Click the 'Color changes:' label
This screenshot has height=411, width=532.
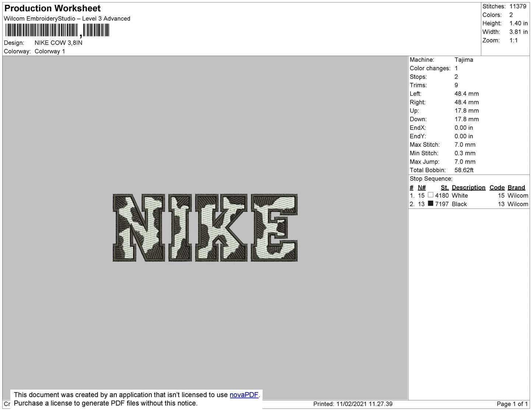tap(430, 68)
